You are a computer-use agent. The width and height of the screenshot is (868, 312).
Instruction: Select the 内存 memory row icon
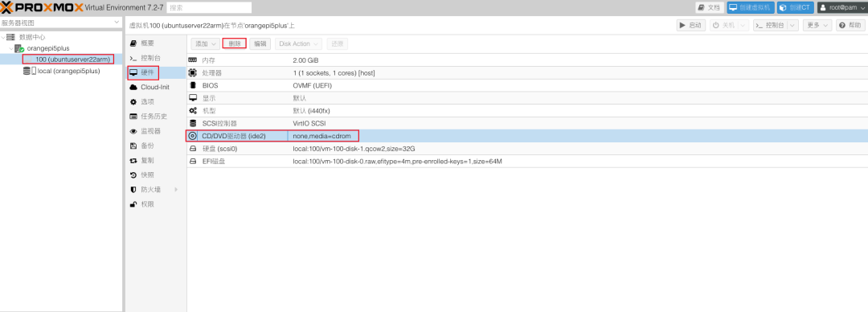point(193,60)
